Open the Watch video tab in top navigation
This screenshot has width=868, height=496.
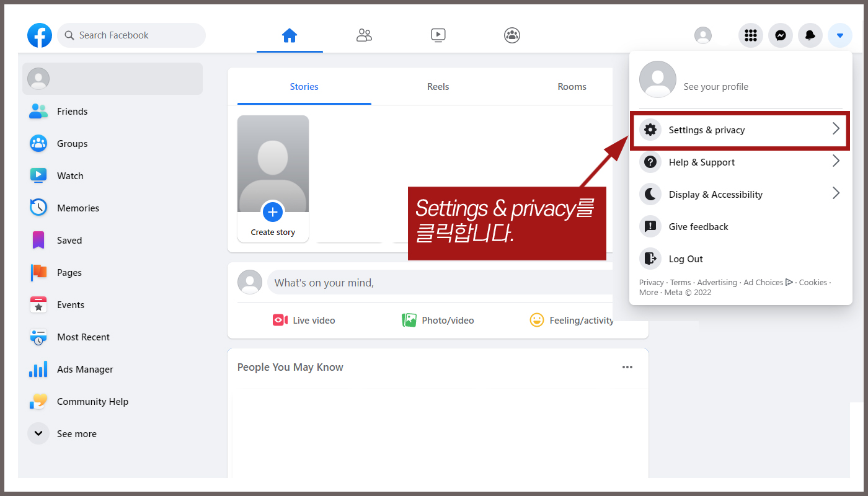(438, 35)
